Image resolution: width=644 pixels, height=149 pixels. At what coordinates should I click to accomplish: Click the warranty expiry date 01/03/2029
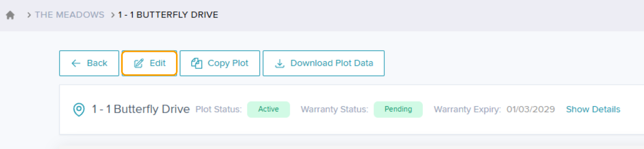click(531, 109)
